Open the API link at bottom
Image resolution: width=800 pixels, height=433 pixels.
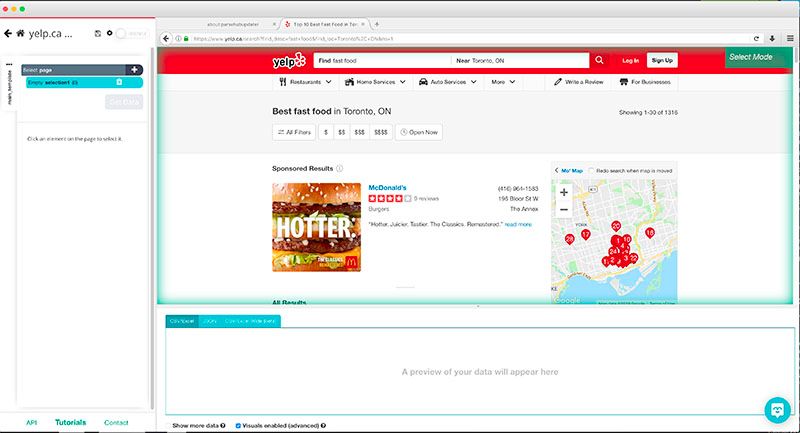[x=31, y=423]
